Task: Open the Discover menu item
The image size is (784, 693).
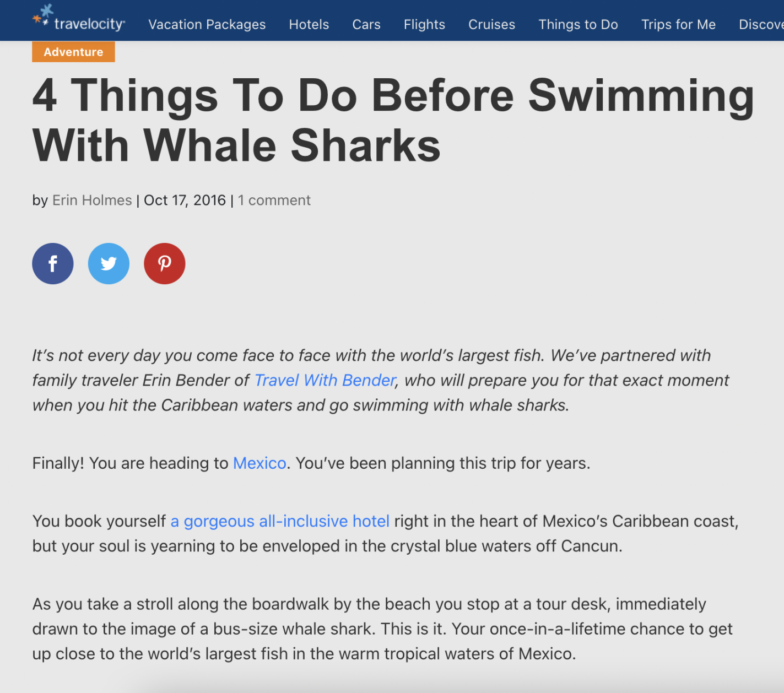Action: 761,25
